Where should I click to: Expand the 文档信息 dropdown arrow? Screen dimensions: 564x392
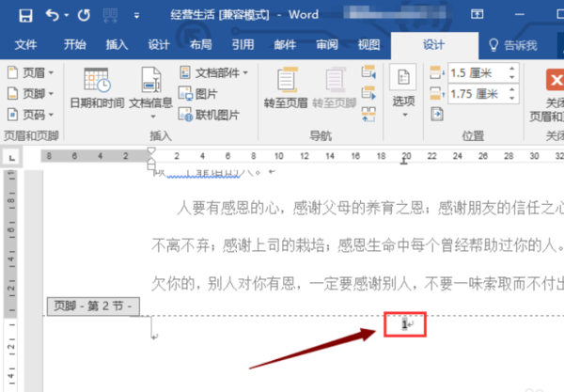coord(153,117)
